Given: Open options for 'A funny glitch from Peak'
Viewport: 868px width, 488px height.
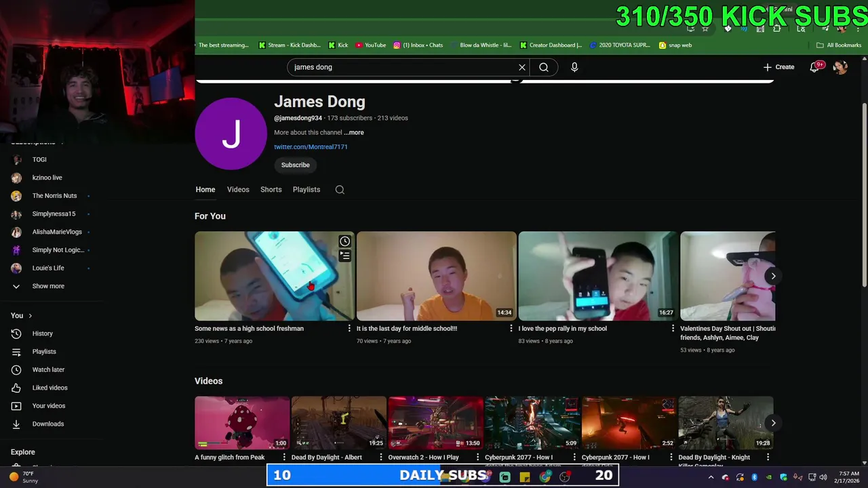Looking at the screenshot, I should click(284, 457).
